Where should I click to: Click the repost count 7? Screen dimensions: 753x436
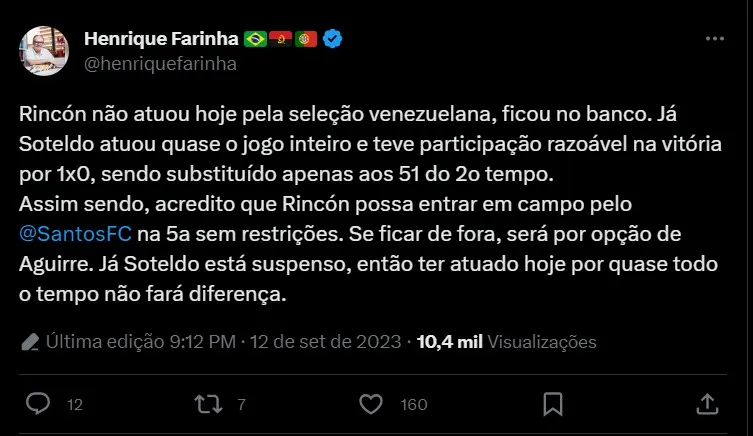point(241,404)
